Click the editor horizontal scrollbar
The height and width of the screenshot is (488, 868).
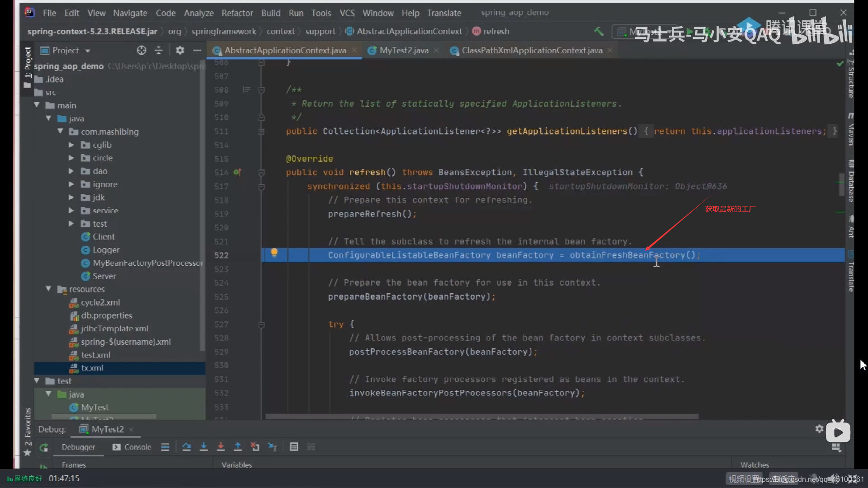pyautogui.click(x=482, y=416)
